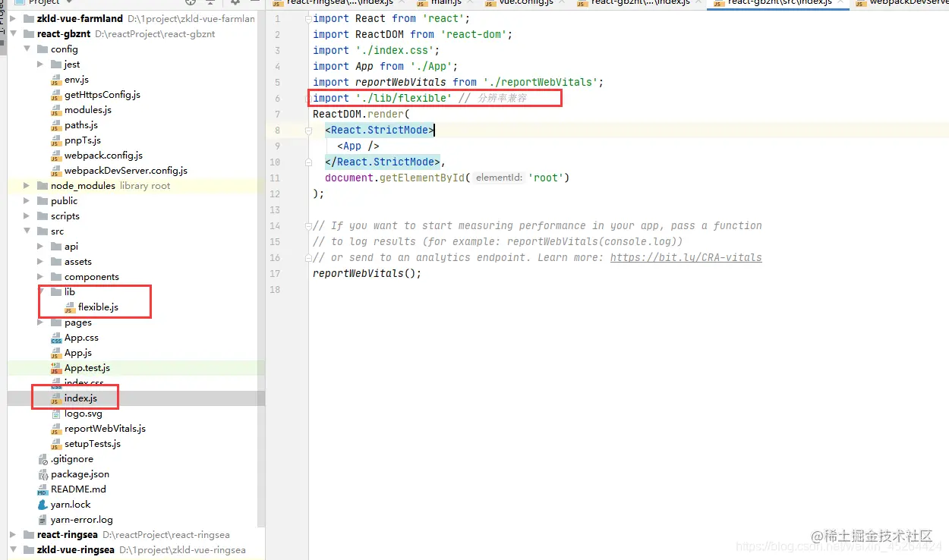Click the folder icon of node_modules

tap(43, 186)
